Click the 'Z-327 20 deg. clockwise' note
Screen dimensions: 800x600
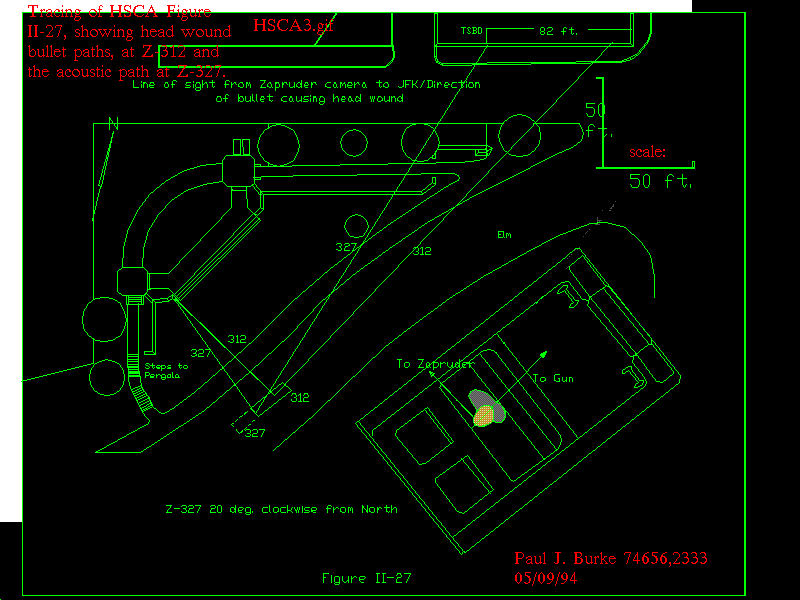(281, 509)
